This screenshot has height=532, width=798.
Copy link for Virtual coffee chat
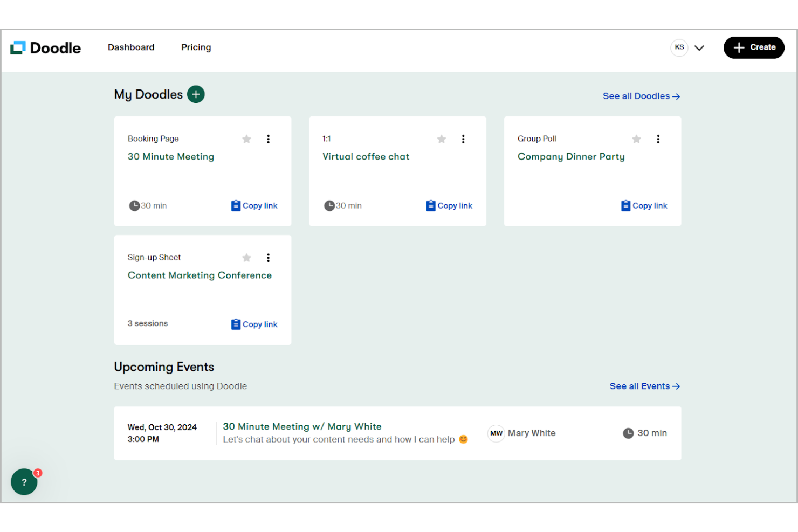pos(449,206)
